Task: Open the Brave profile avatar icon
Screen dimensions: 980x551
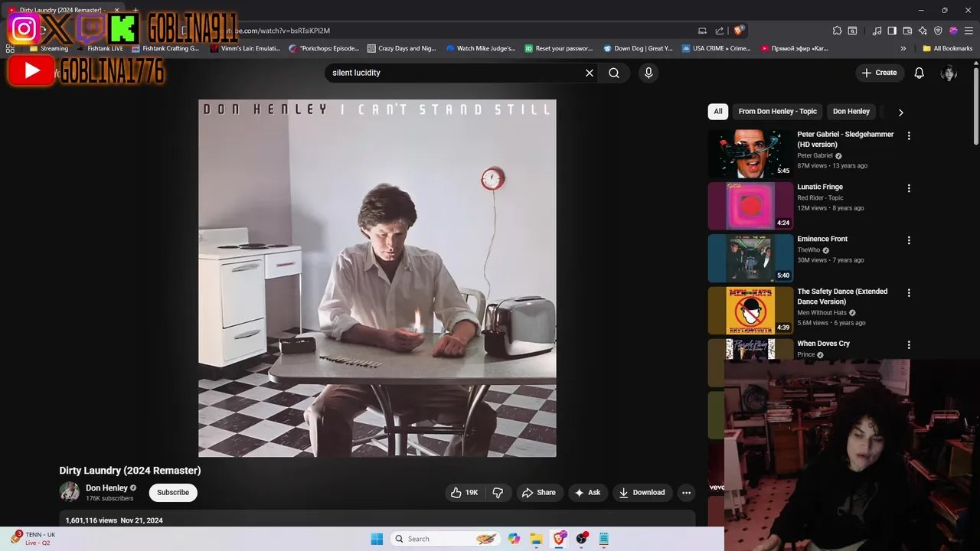Action: point(953,31)
